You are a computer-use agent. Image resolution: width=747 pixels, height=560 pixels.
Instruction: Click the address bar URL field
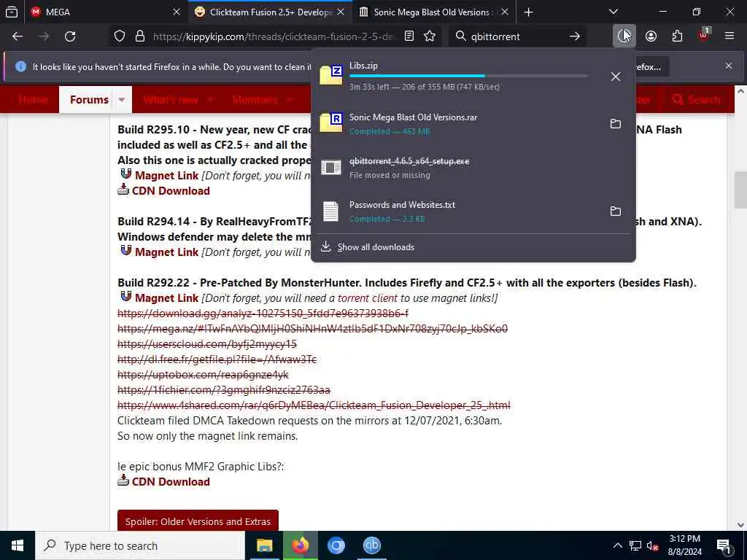pos(274,36)
